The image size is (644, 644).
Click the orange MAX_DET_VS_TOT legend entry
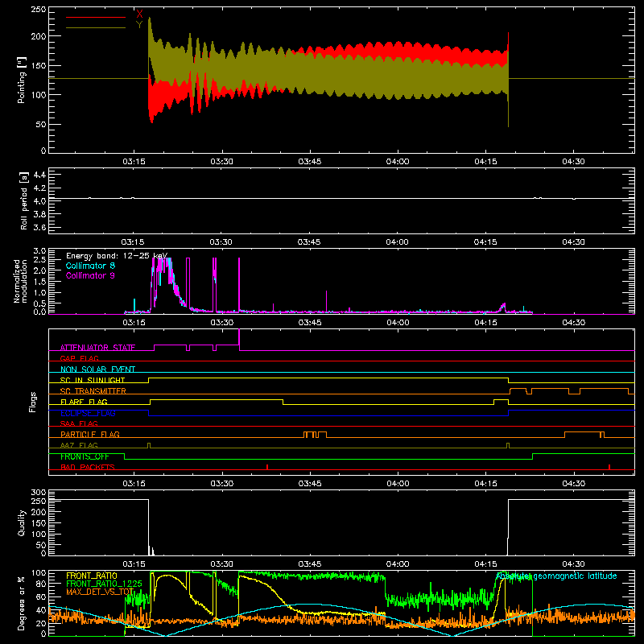pos(100,592)
